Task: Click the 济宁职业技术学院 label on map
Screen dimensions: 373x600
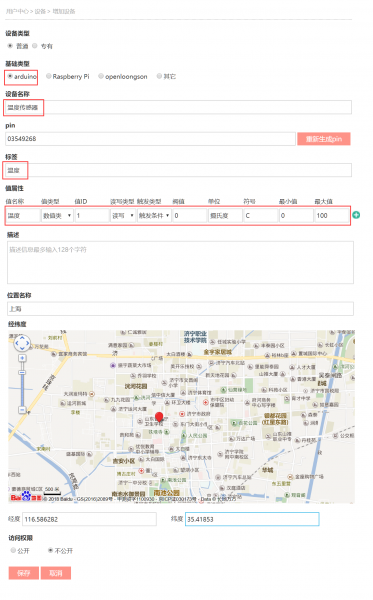Action: click(x=195, y=337)
